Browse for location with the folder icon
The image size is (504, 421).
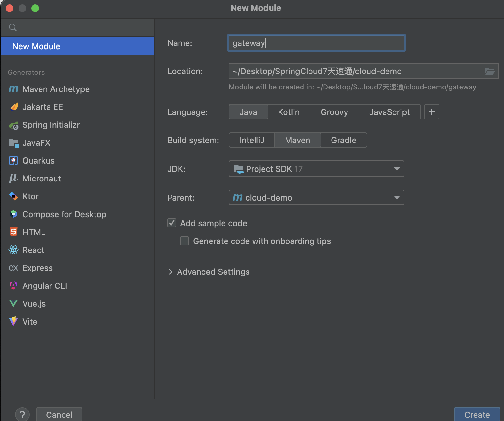pos(490,71)
